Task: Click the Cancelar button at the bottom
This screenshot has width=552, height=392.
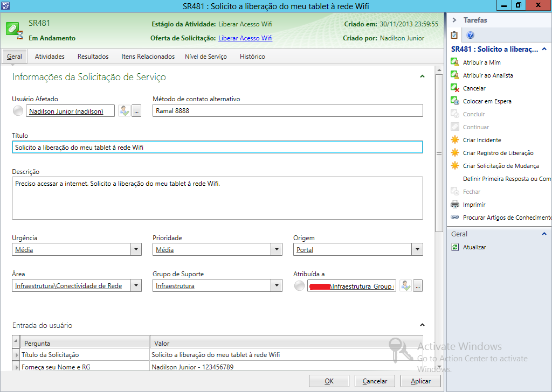Action: (x=375, y=381)
